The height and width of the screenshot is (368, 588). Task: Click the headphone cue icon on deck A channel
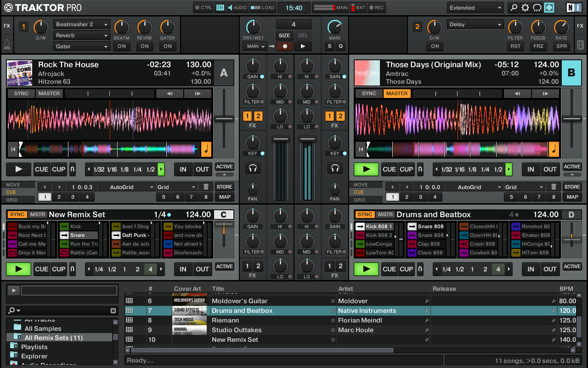point(253,168)
